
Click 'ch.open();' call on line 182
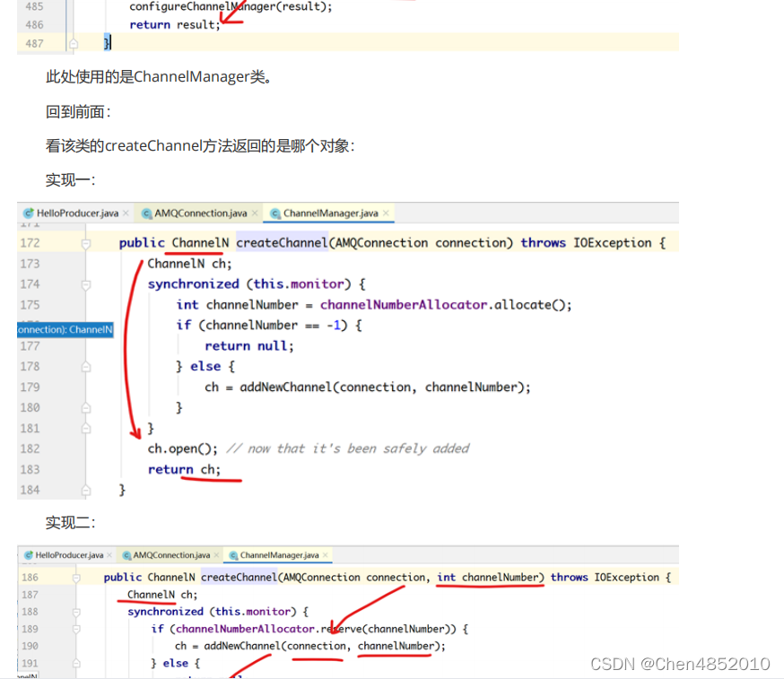tap(182, 449)
